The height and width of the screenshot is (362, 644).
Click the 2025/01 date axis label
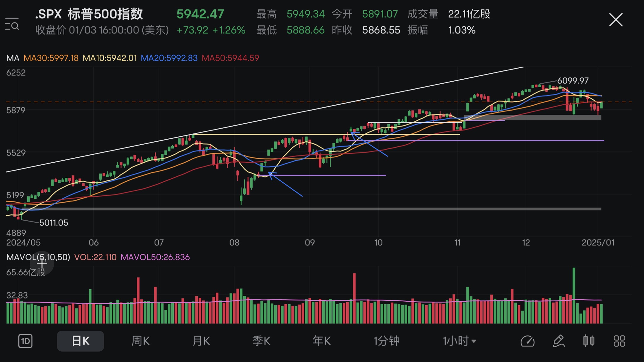(598, 243)
